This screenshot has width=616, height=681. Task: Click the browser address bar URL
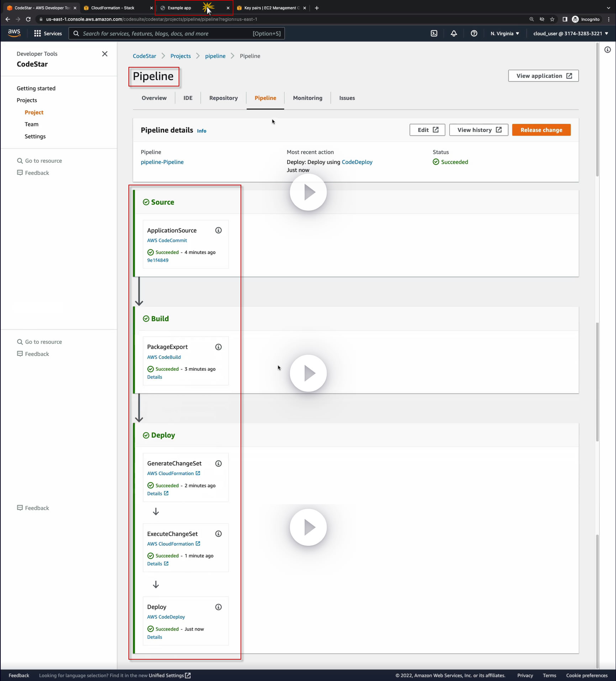click(152, 19)
